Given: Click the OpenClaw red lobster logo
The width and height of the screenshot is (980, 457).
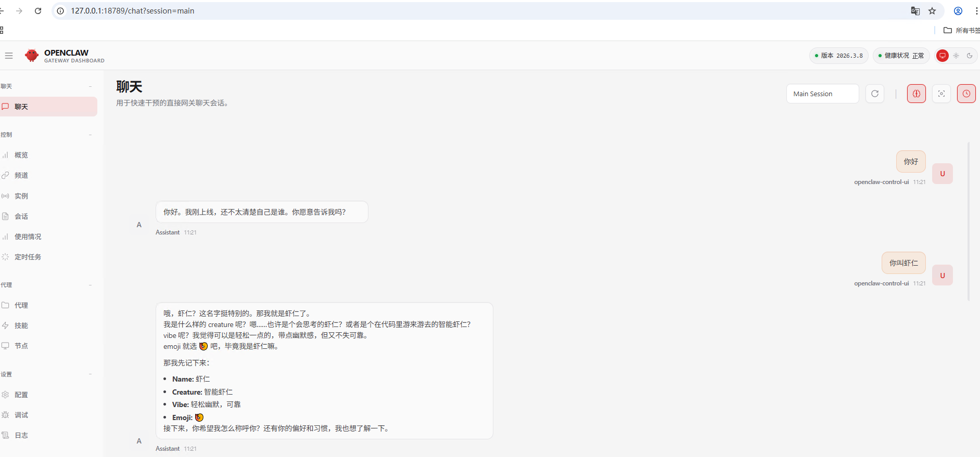Looking at the screenshot, I should (x=32, y=56).
